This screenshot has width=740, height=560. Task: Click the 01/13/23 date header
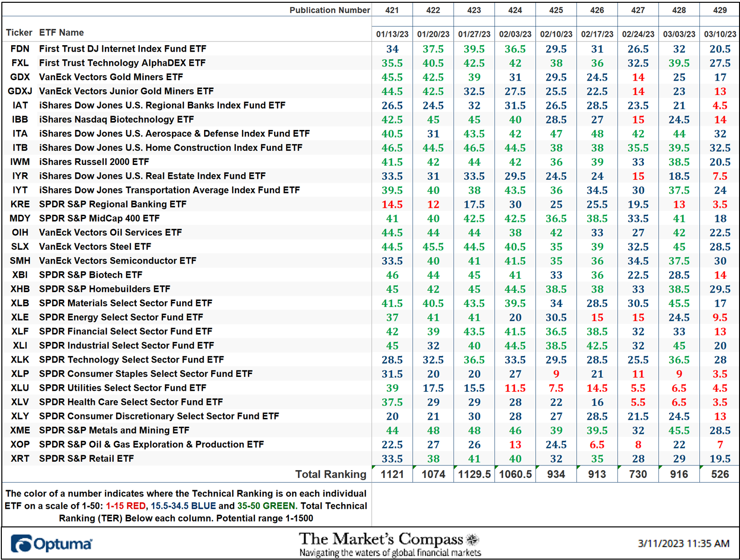coord(392,34)
